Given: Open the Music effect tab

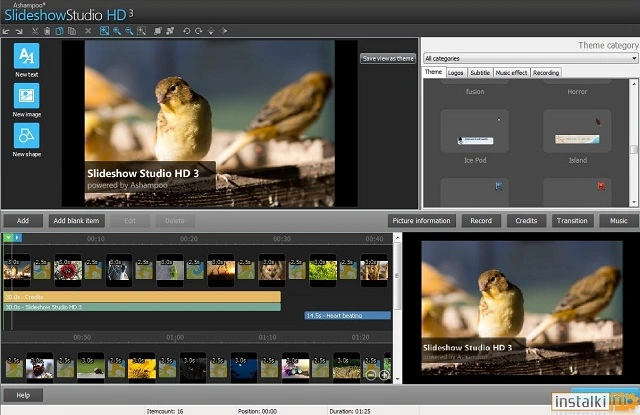Looking at the screenshot, I should [512, 73].
